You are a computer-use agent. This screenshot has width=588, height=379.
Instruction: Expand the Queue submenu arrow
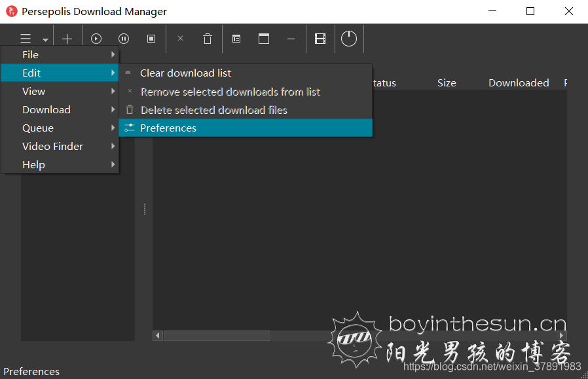pyautogui.click(x=113, y=128)
